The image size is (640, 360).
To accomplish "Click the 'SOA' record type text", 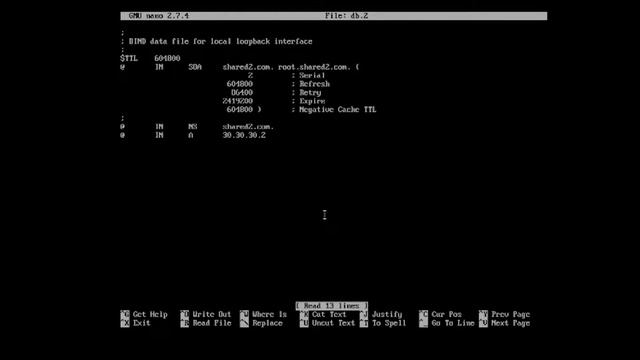I will click(195, 67).
